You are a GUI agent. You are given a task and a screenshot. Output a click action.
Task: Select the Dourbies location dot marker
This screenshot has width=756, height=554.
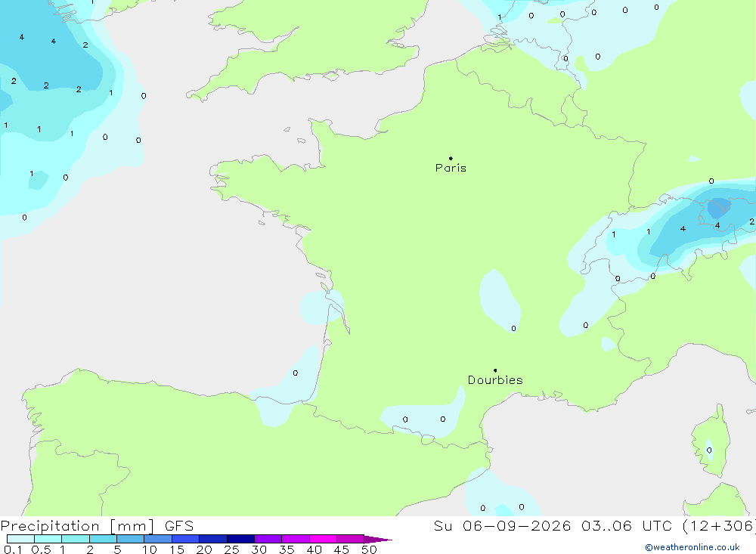495,370
